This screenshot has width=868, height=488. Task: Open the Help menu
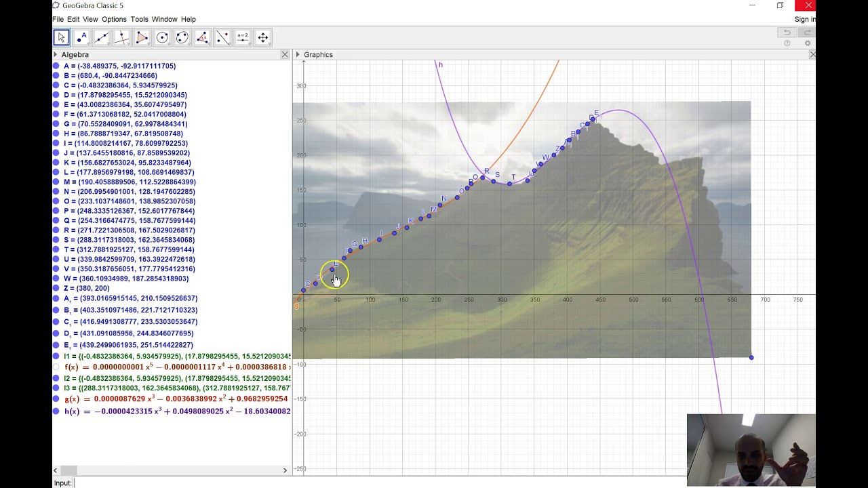tap(189, 19)
